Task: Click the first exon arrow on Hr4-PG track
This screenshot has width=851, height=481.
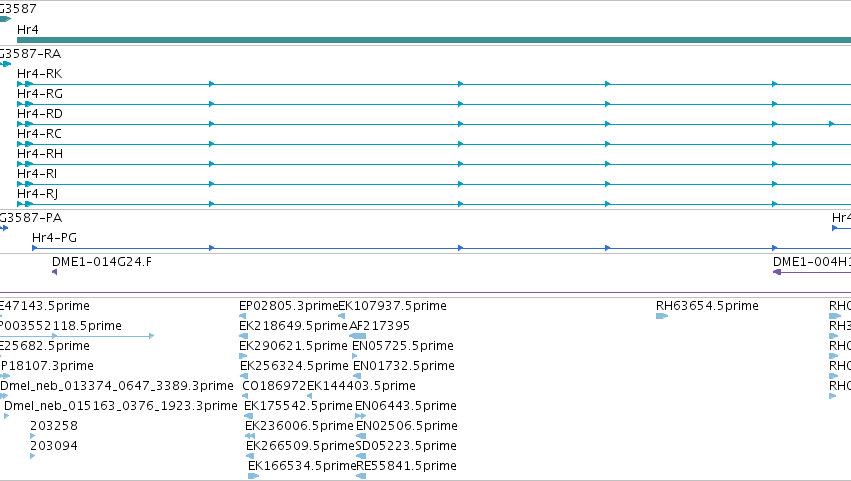Action: point(35,248)
